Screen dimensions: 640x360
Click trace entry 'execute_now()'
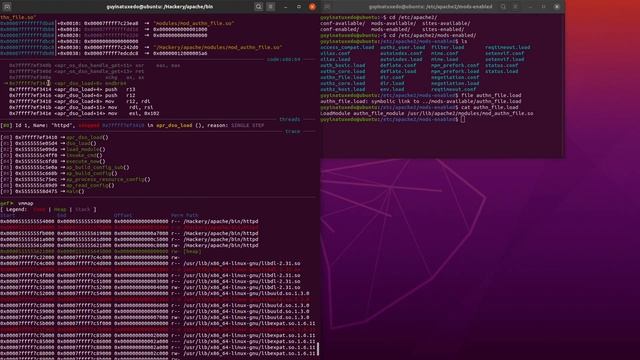point(86,161)
